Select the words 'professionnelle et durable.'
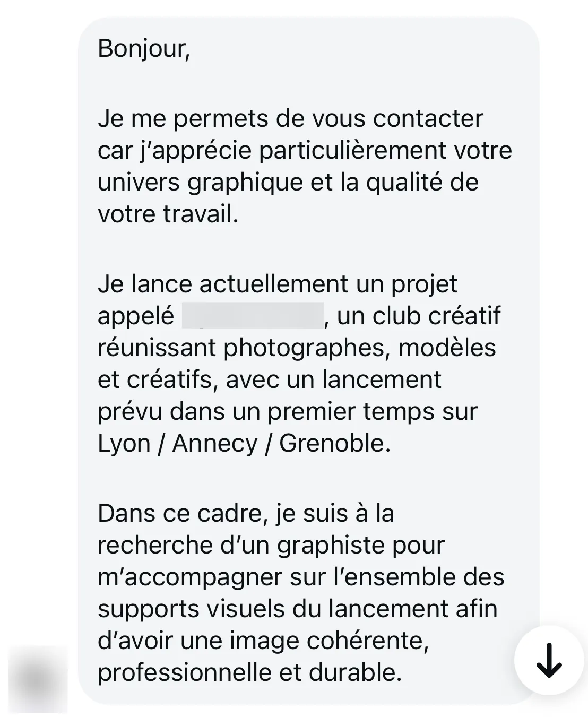Screen dimensions: 588x717 (250, 672)
